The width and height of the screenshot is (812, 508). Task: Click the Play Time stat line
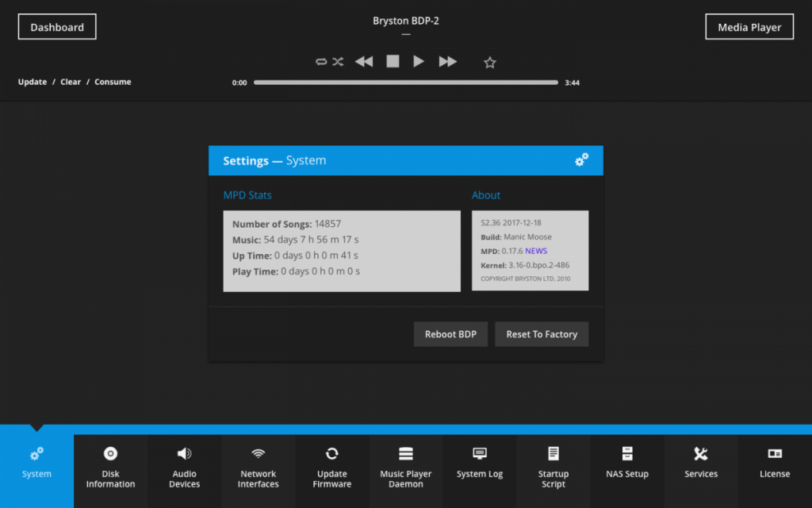(296, 271)
